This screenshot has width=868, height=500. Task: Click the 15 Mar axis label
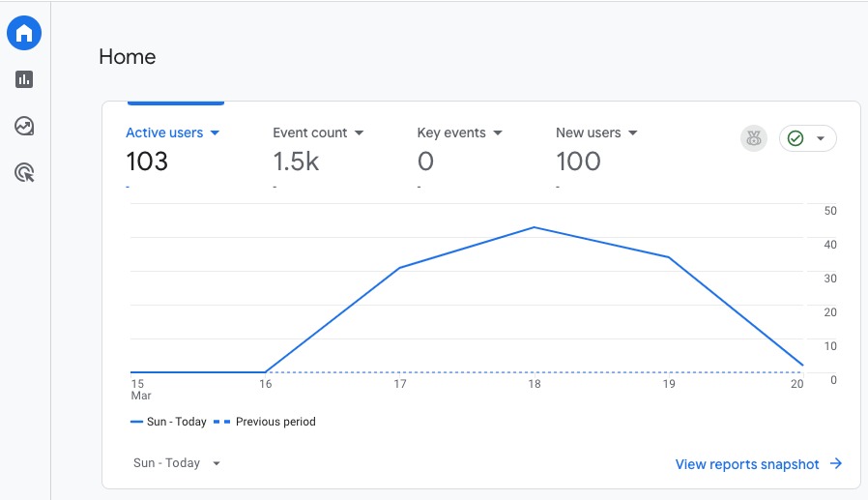click(x=140, y=389)
